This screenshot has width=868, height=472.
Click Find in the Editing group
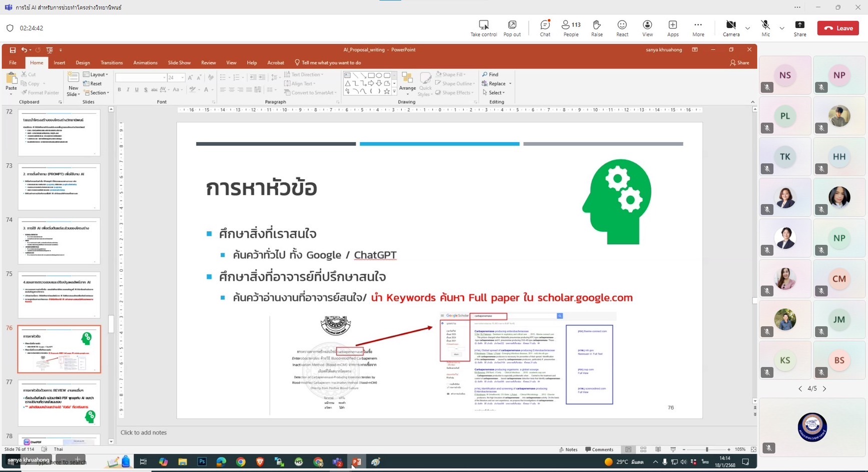coord(490,75)
